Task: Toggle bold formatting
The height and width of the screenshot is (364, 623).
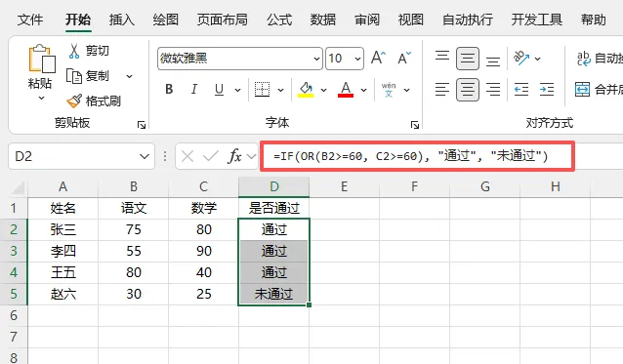Action: pyautogui.click(x=169, y=90)
